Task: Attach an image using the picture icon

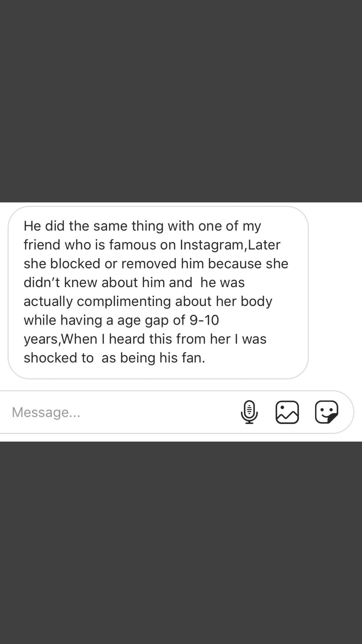Action: [287, 412]
